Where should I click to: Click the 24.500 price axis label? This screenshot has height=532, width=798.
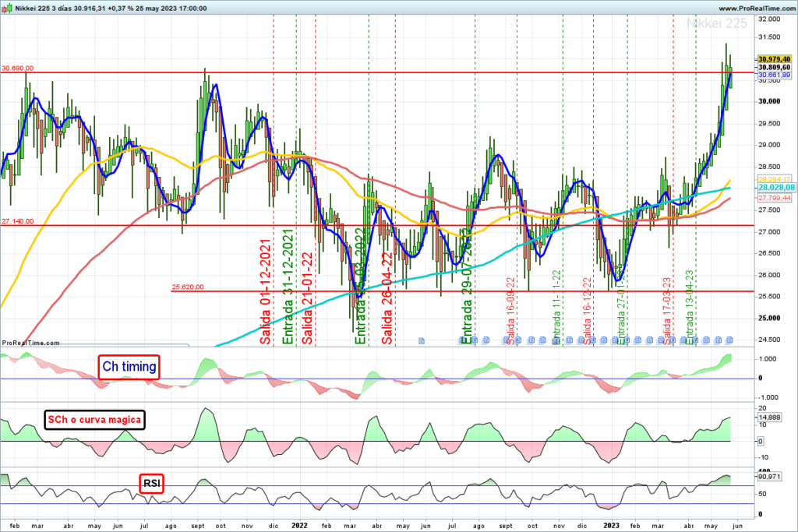click(769, 340)
